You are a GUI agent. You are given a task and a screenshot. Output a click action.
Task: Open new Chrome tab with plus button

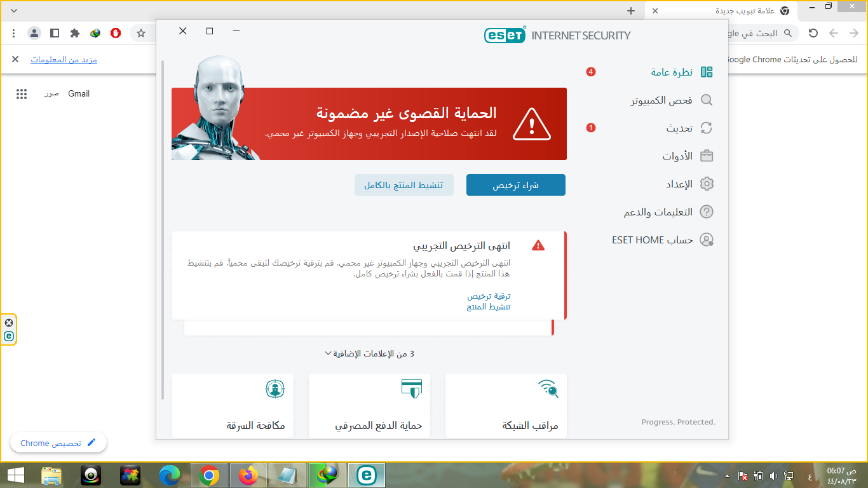[631, 11]
